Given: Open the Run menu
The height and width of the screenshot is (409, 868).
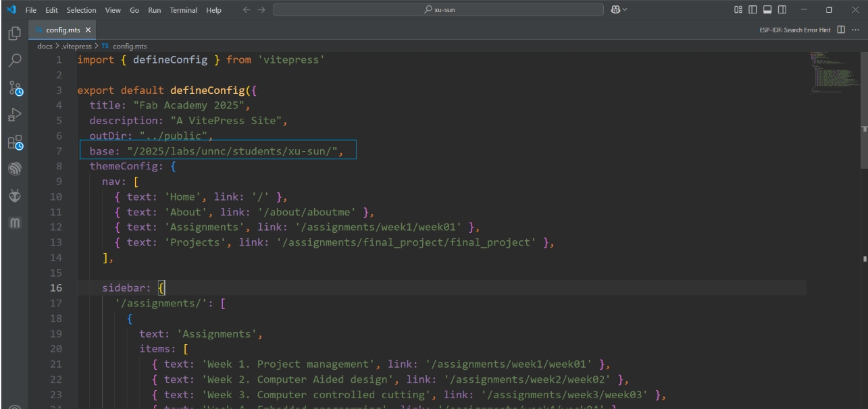Looking at the screenshot, I should (x=155, y=10).
